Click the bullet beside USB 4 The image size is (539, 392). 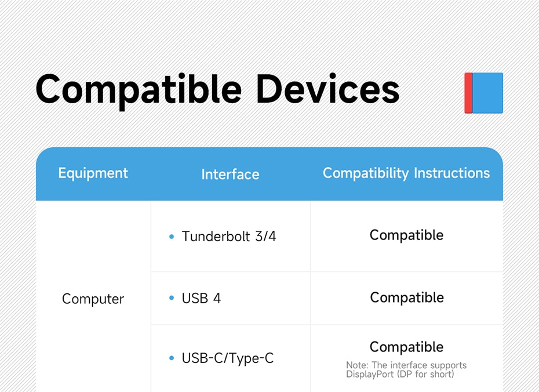(x=172, y=298)
